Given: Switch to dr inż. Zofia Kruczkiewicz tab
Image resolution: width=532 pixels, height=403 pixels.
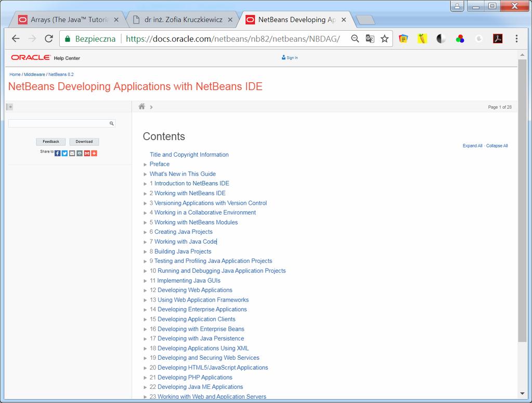Looking at the screenshot, I should 183,20.
